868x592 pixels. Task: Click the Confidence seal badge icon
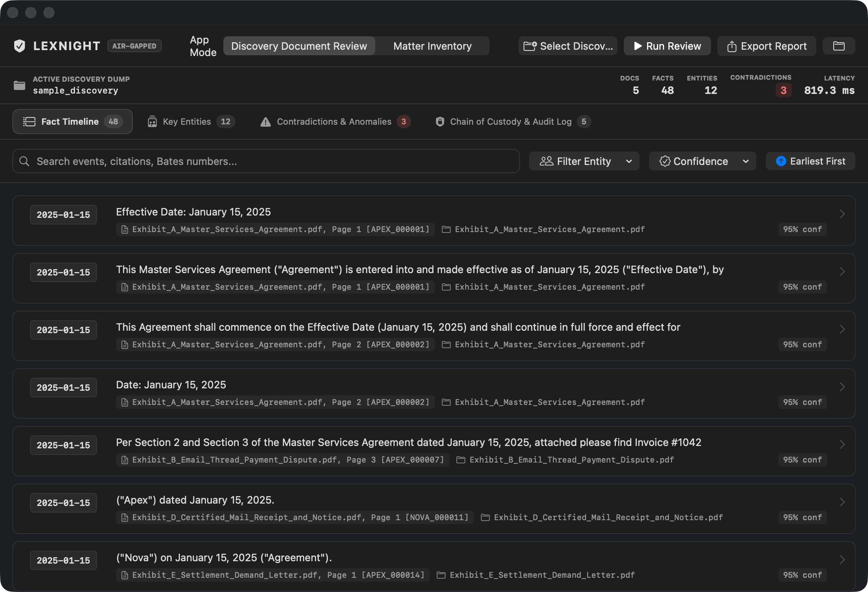coord(665,161)
